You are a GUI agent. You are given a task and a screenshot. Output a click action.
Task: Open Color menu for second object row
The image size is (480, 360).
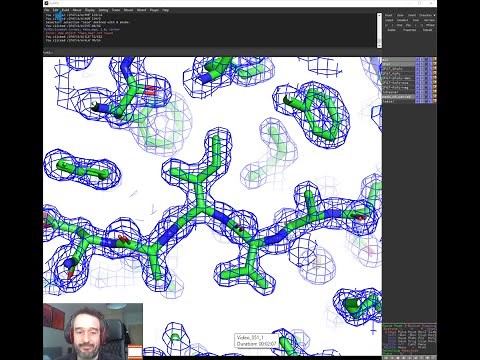[x=434, y=64]
